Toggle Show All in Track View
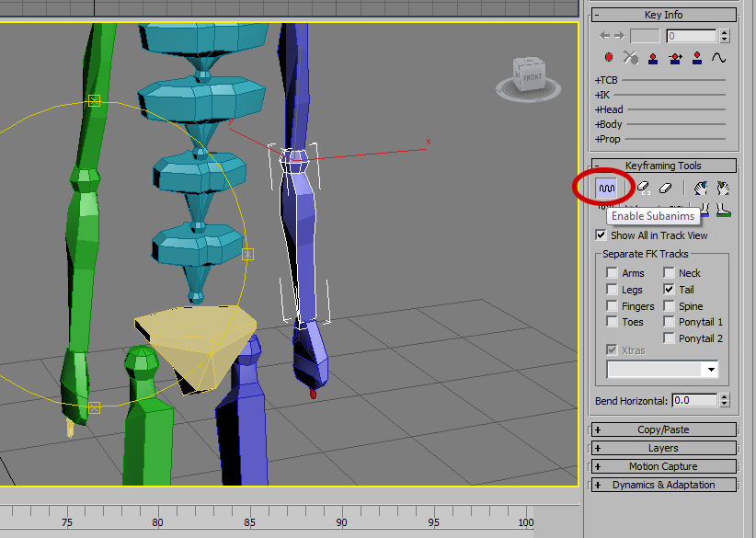The image size is (756, 538). 601,235
